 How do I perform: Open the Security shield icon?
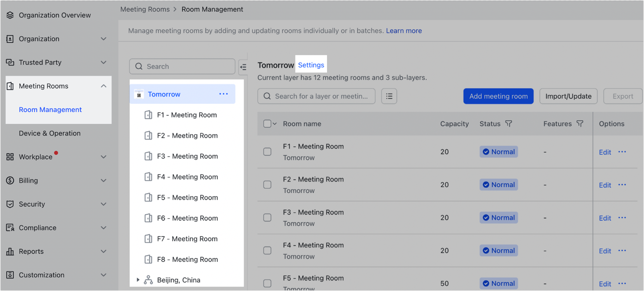click(10, 204)
